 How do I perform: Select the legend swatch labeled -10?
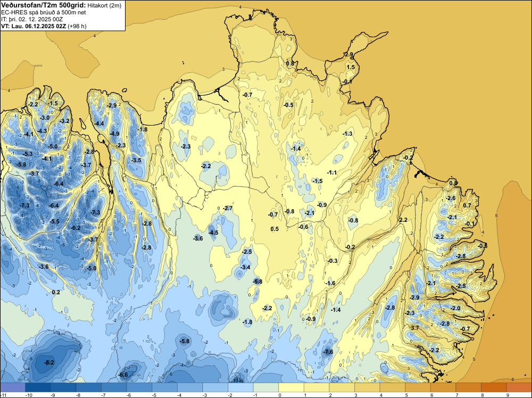[38, 387]
